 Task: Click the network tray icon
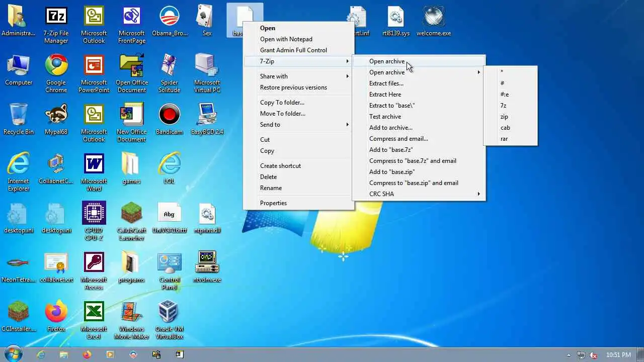[581, 355]
